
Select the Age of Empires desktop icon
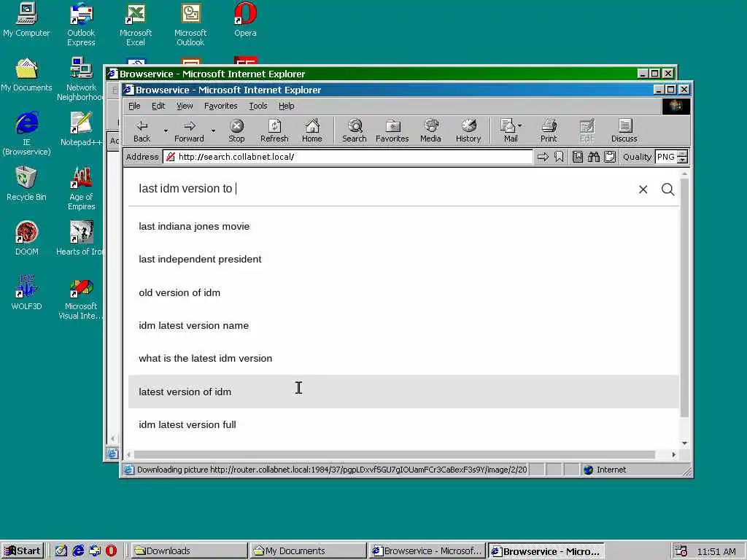(x=81, y=188)
